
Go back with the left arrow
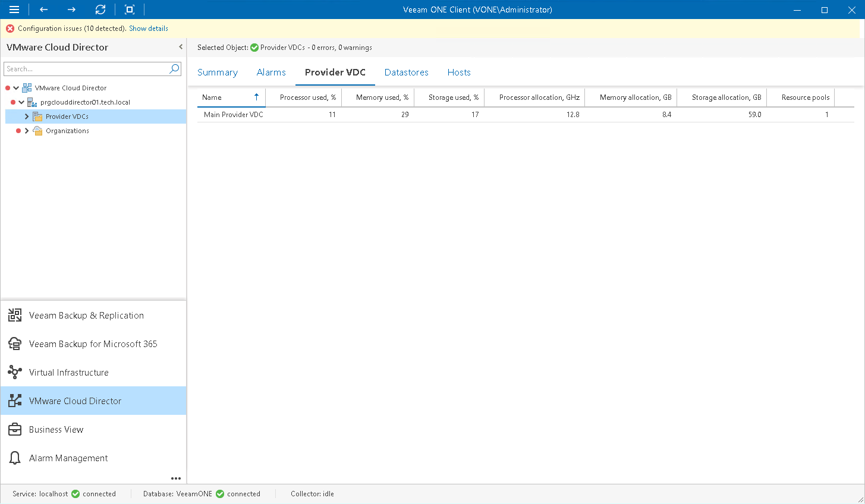[x=43, y=10]
